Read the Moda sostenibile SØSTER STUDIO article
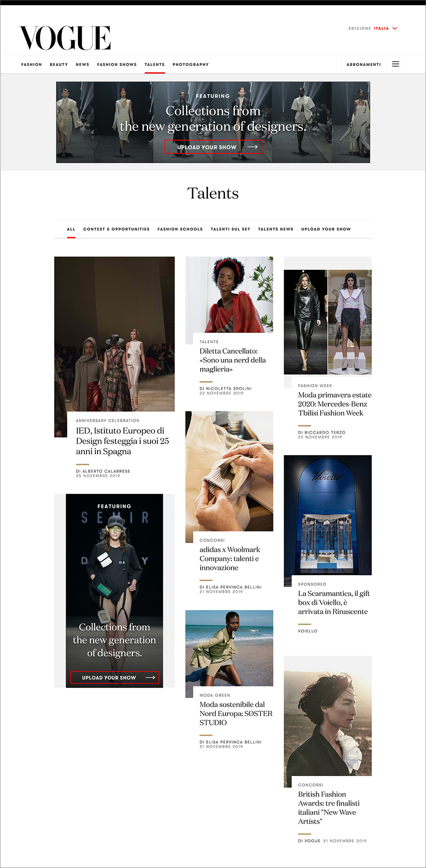This screenshot has width=426, height=868. pyautogui.click(x=236, y=713)
